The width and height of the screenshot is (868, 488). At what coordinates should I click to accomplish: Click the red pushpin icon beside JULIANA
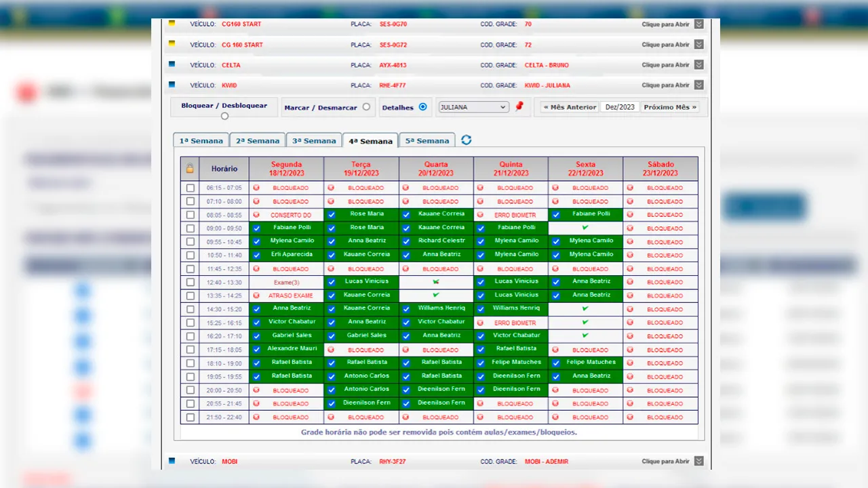tap(519, 106)
